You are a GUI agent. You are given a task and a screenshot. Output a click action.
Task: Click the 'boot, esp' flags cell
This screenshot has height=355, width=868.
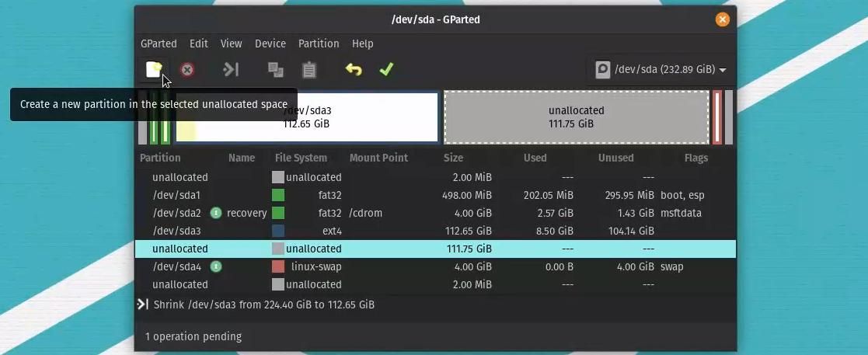(682, 195)
